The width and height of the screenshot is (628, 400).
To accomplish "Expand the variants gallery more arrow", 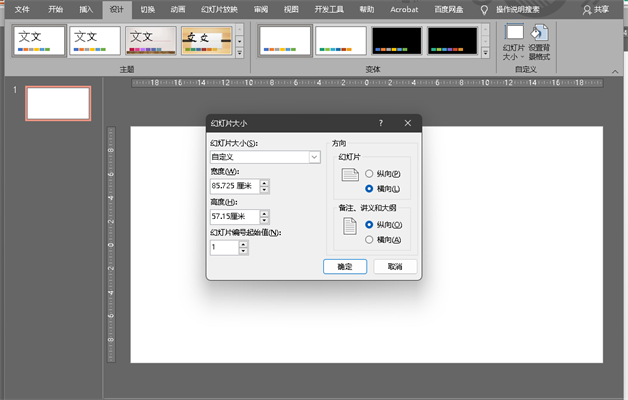I will pos(487,53).
